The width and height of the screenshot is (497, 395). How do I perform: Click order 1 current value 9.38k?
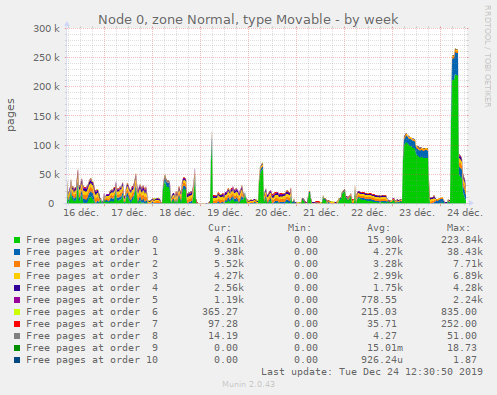coord(229,252)
